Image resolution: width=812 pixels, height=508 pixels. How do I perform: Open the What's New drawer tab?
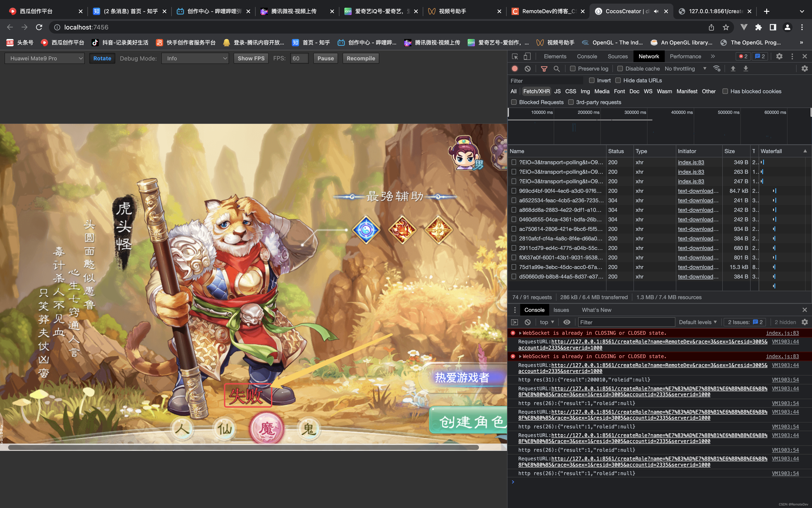[596, 310]
